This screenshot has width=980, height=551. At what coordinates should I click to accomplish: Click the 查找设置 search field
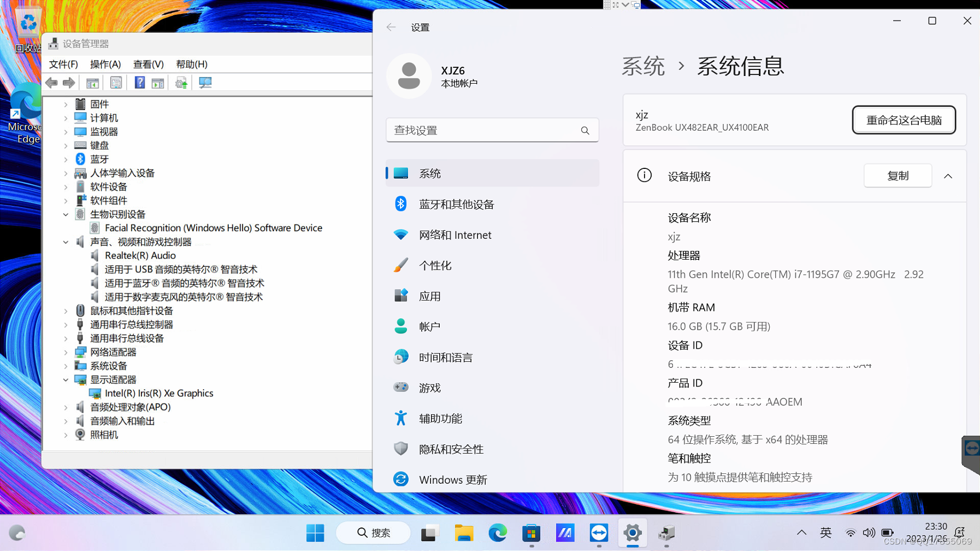pos(492,131)
